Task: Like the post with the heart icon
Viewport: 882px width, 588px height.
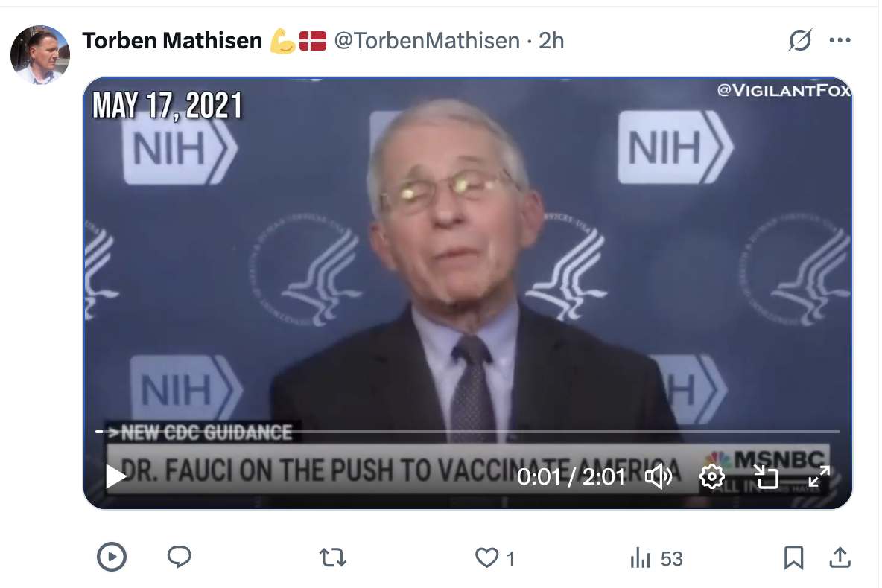Action: (487, 557)
